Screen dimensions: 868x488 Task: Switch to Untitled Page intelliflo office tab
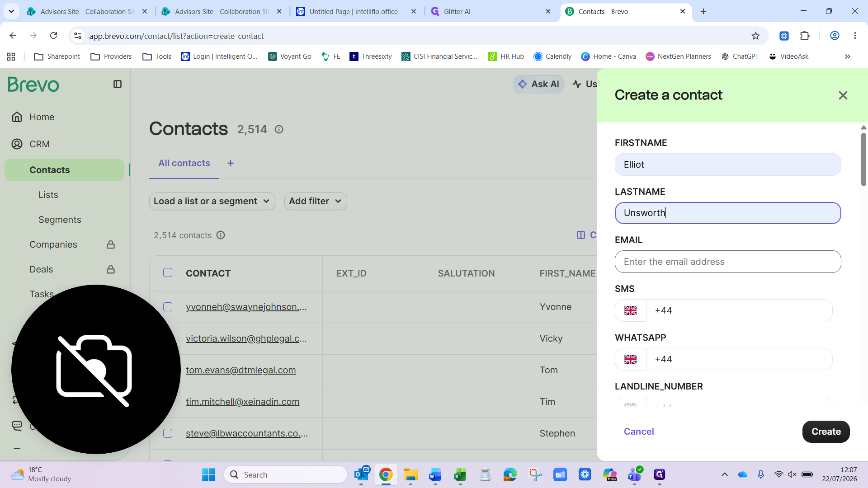(x=356, y=11)
